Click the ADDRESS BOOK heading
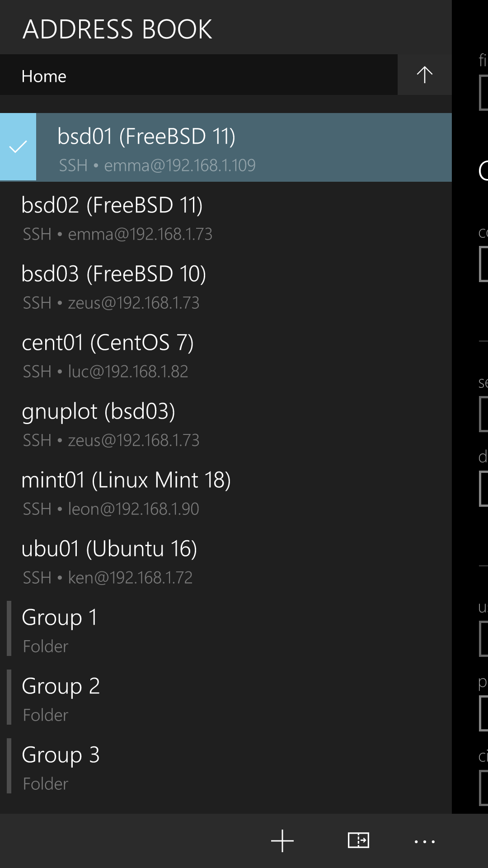This screenshot has width=488, height=868. click(x=117, y=28)
